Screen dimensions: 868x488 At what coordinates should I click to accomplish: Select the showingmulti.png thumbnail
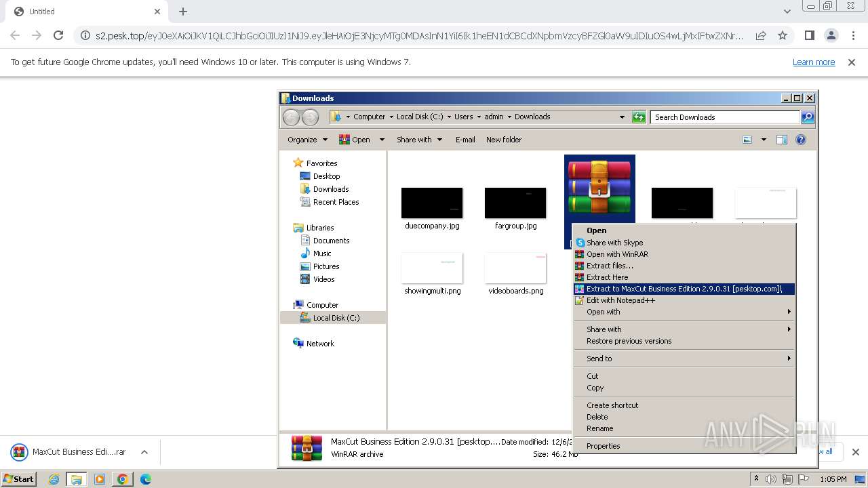432,268
